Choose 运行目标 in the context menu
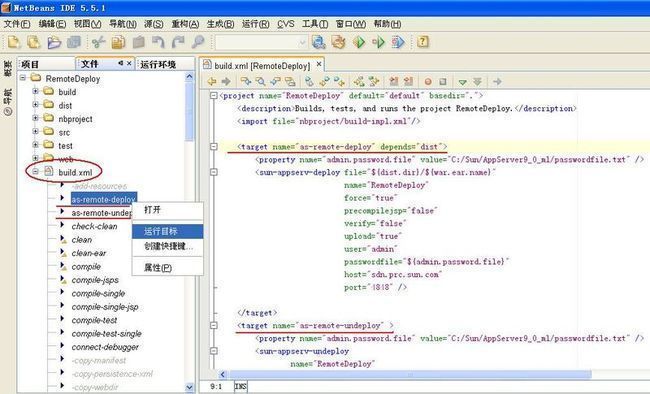 (x=167, y=231)
